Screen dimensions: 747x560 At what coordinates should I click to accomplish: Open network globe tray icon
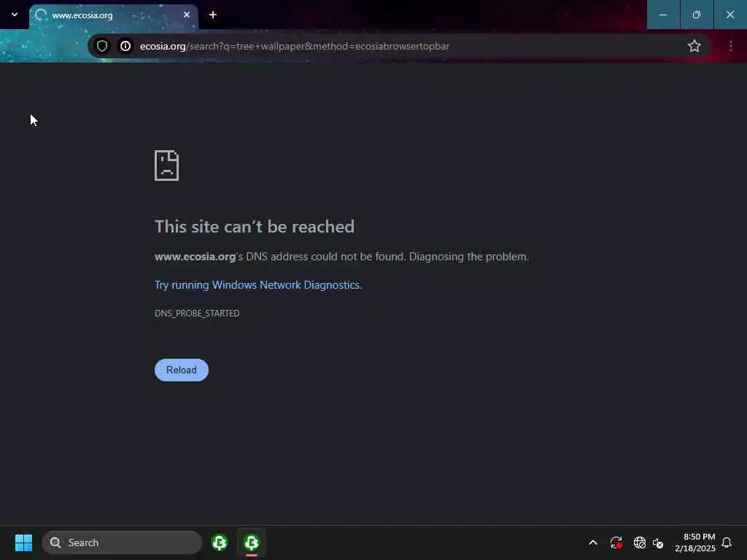point(639,542)
